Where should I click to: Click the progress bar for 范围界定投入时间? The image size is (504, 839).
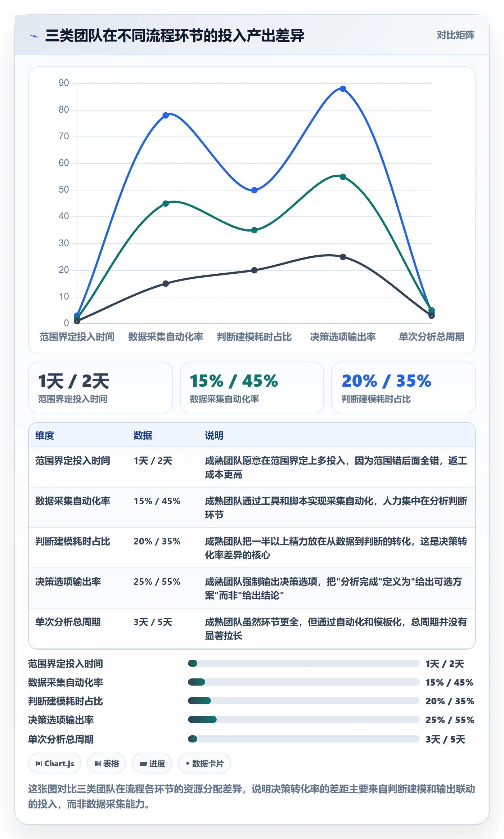pos(304,663)
